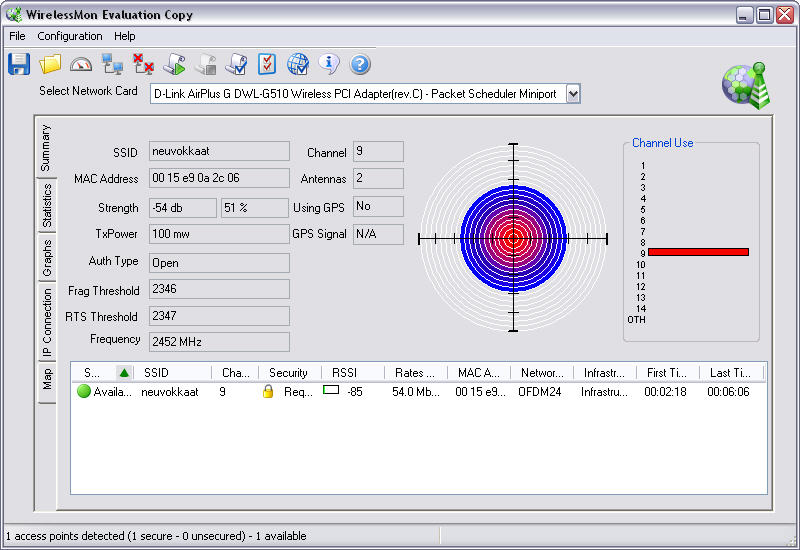Image resolution: width=800 pixels, height=550 pixels.
Task: Click the RTS Threshold 2347 field
Action: click(219, 316)
